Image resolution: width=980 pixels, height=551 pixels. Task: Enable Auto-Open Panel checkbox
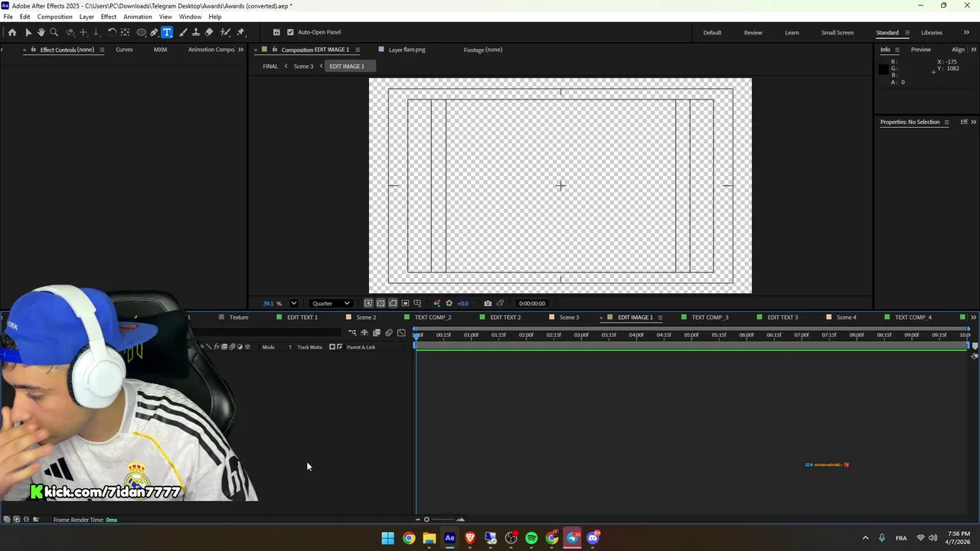pyautogui.click(x=290, y=32)
